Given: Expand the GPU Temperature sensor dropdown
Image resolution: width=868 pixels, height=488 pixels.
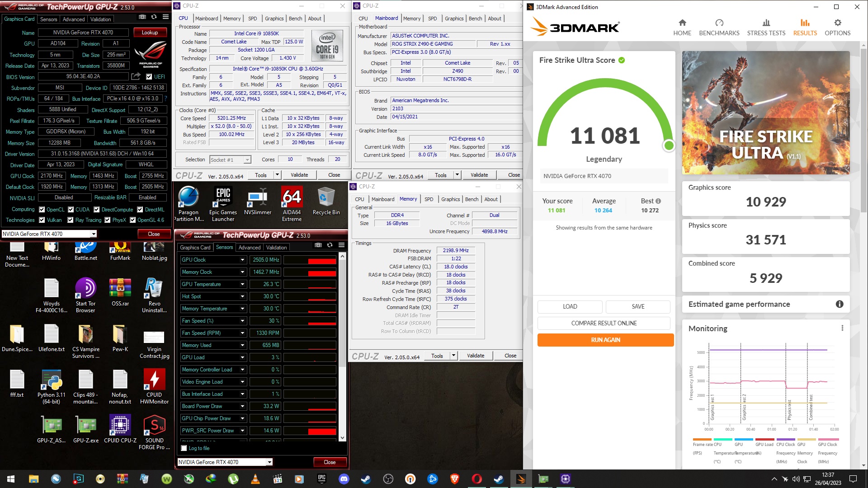Looking at the screenshot, I should [243, 284].
